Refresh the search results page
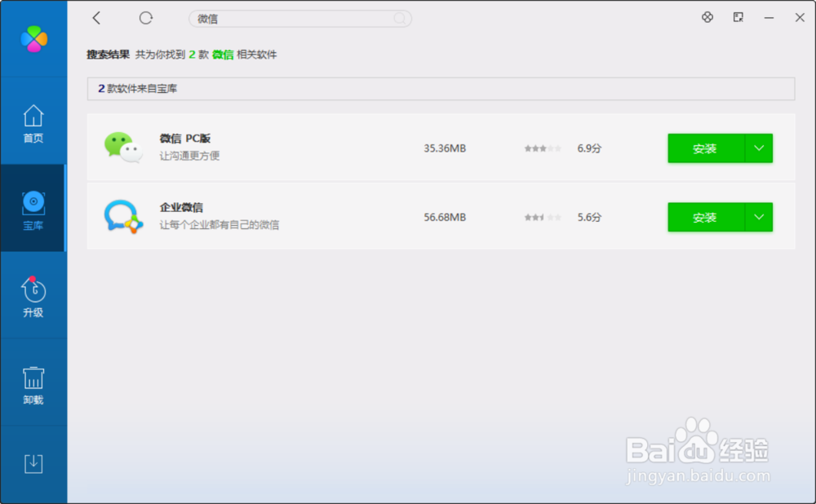The width and height of the screenshot is (816, 504). tap(146, 17)
